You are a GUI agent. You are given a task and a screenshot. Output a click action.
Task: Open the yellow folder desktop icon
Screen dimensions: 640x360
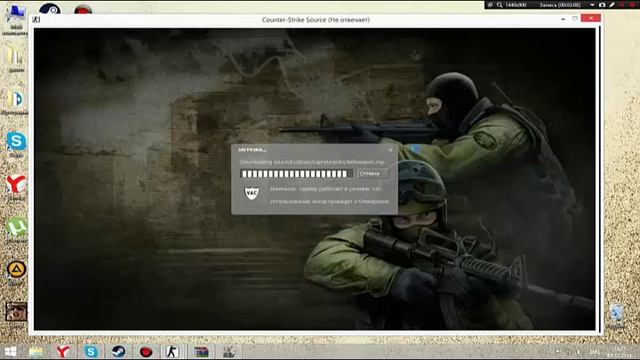pyautogui.click(x=15, y=56)
